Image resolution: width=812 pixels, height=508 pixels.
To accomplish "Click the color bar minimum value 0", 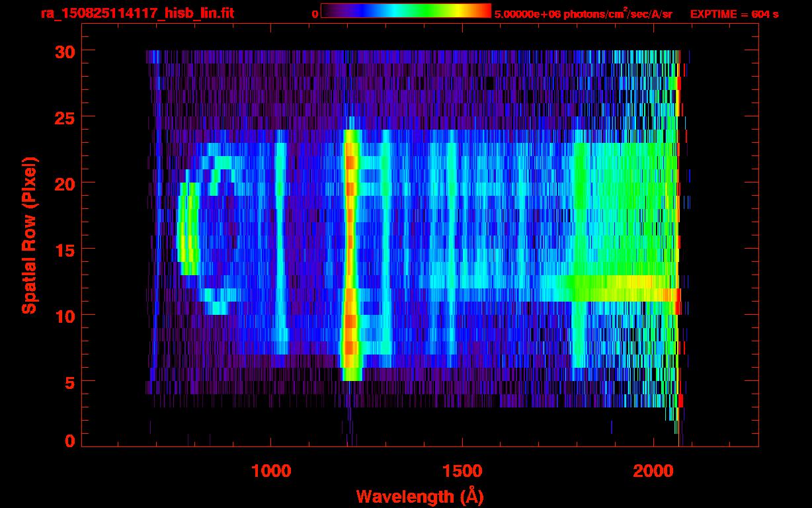I will pyautogui.click(x=315, y=14).
